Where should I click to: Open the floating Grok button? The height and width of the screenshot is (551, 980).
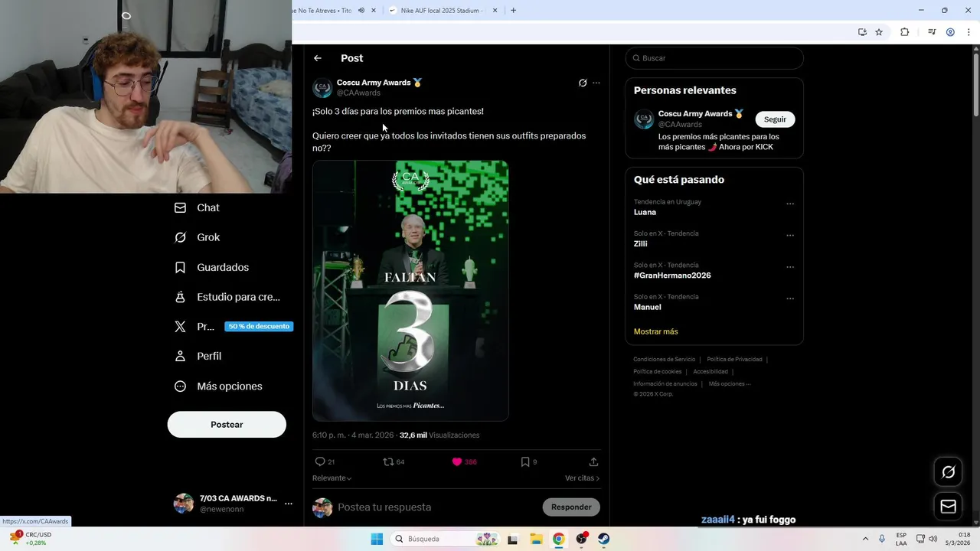(948, 472)
